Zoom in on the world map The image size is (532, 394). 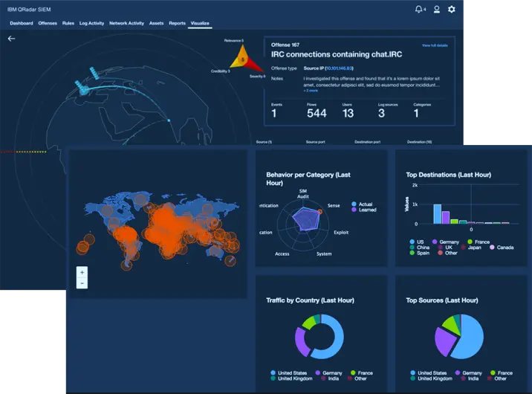[x=82, y=272]
